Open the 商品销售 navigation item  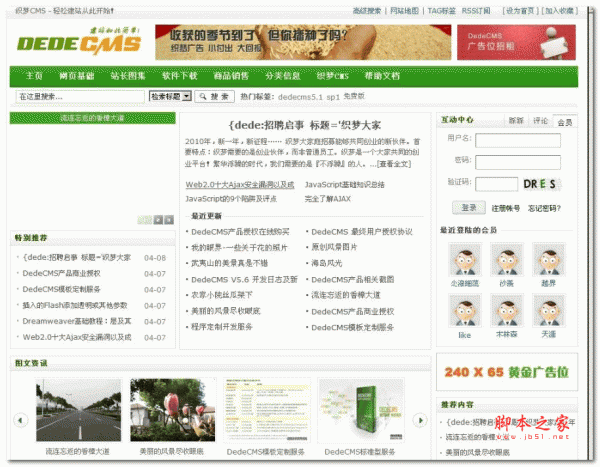tap(231, 76)
